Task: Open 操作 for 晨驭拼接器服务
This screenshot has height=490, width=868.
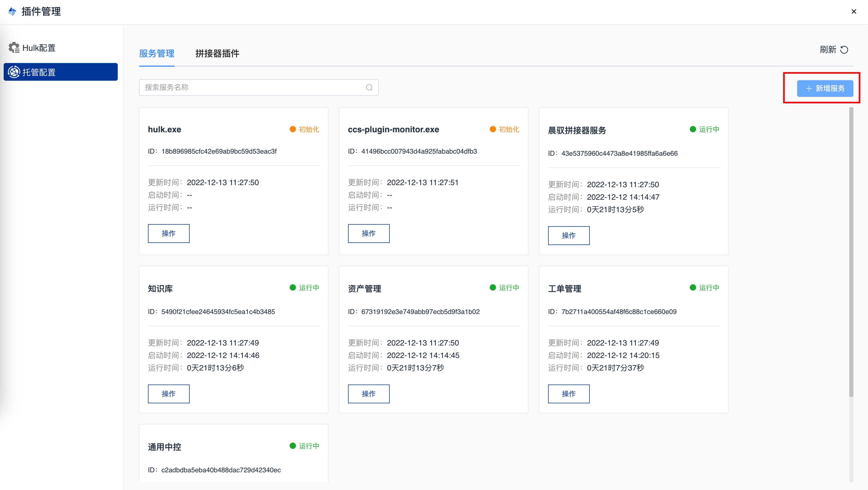Action: 569,235
